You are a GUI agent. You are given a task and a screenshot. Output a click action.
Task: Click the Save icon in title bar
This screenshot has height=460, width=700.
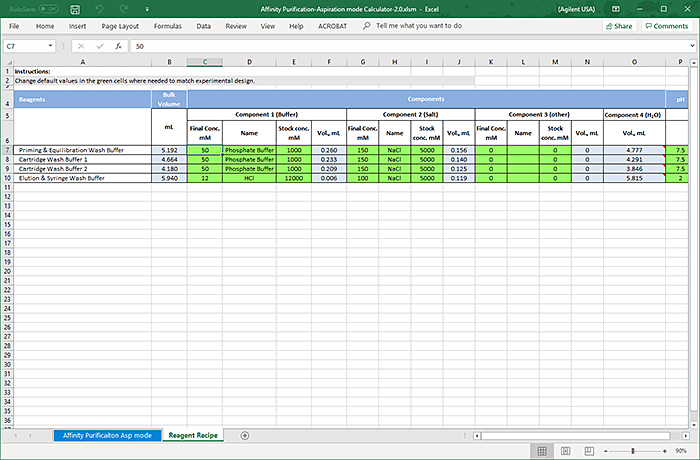tap(73, 8)
